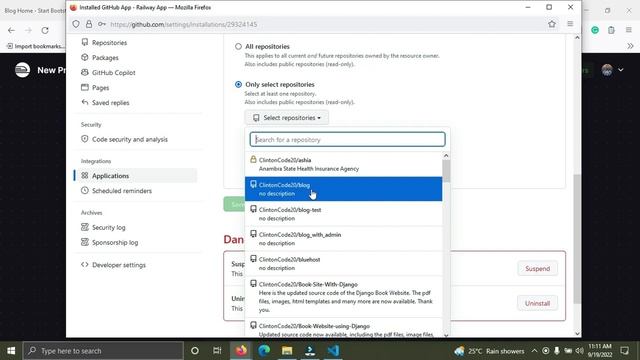Open Security log in Archives
Image resolution: width=640 pixels, height=360 pixels.
pos(109,227)
